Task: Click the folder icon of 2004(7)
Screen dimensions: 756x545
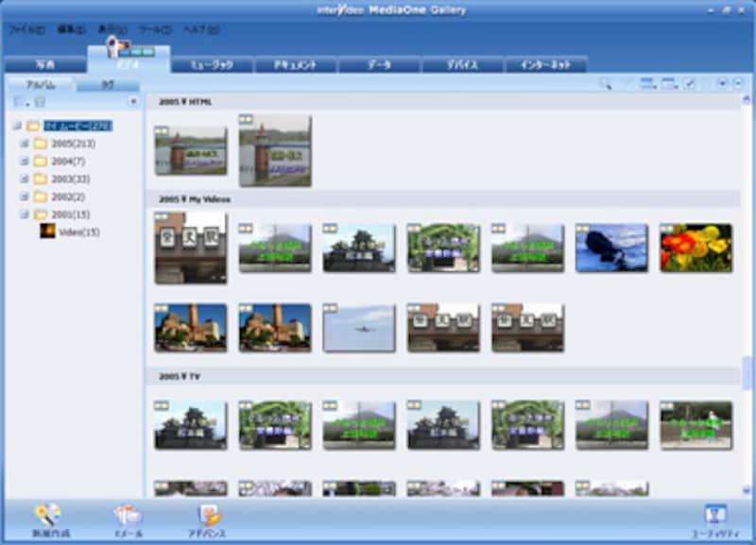Action: click(41, 162)
